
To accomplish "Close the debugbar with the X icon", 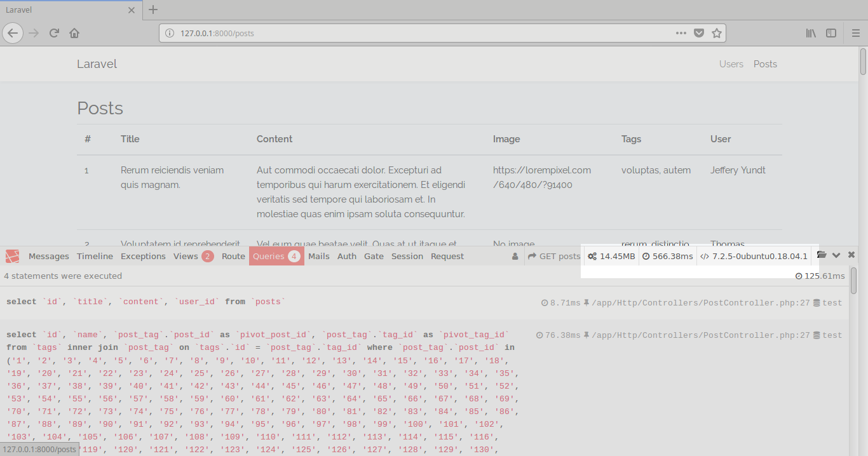I will tap(851, 255).
